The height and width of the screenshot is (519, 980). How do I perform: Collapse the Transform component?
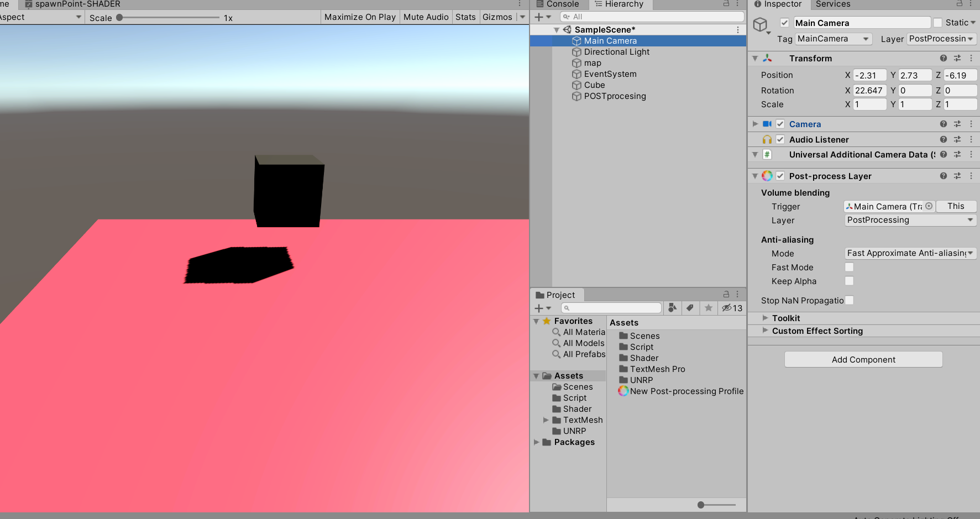[755, 58]
